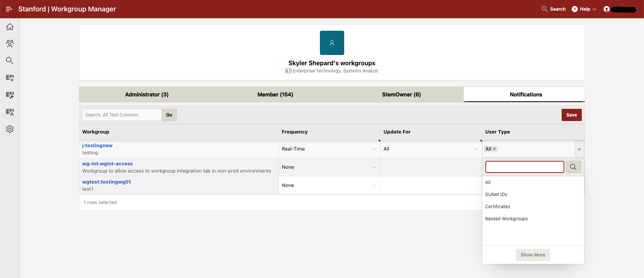Click the 'testing' description text

pyautogui.click(x=90, y=153)
